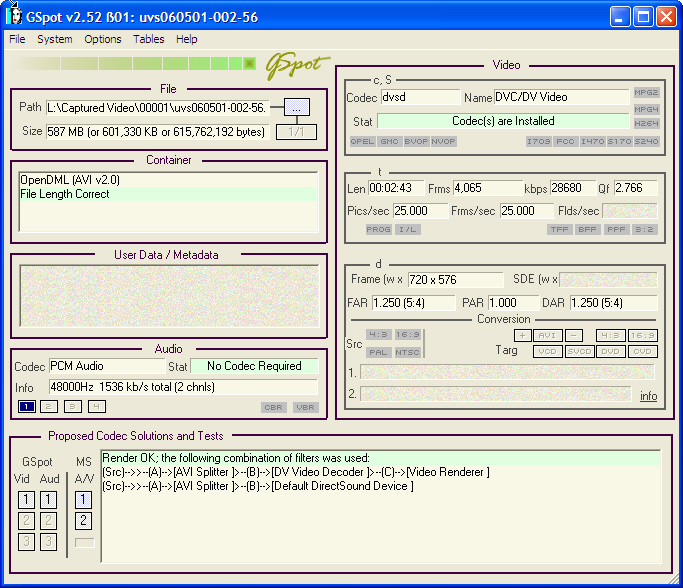Click the Src NTSC indicator
Viewport: 683px width, 588px height.
point(408,352)
